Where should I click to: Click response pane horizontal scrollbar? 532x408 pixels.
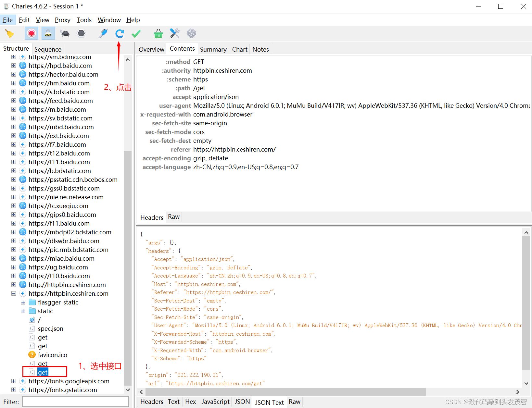[286, 392]
